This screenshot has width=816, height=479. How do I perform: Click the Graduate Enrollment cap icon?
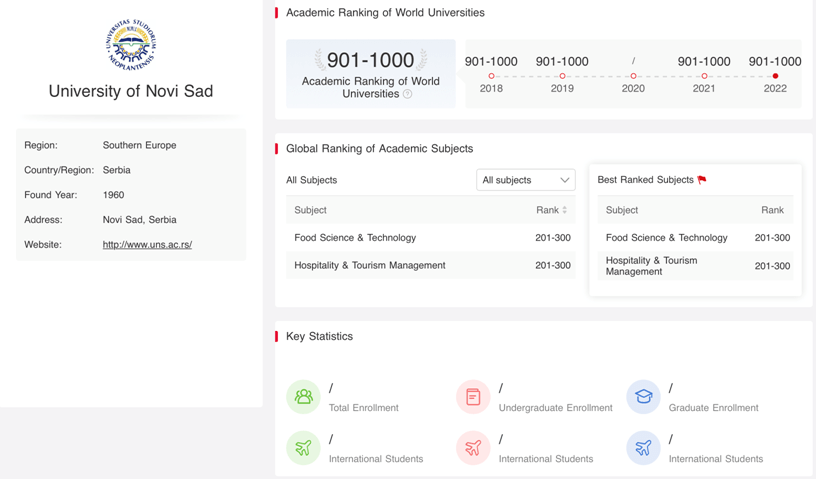(x=643, y=397)
